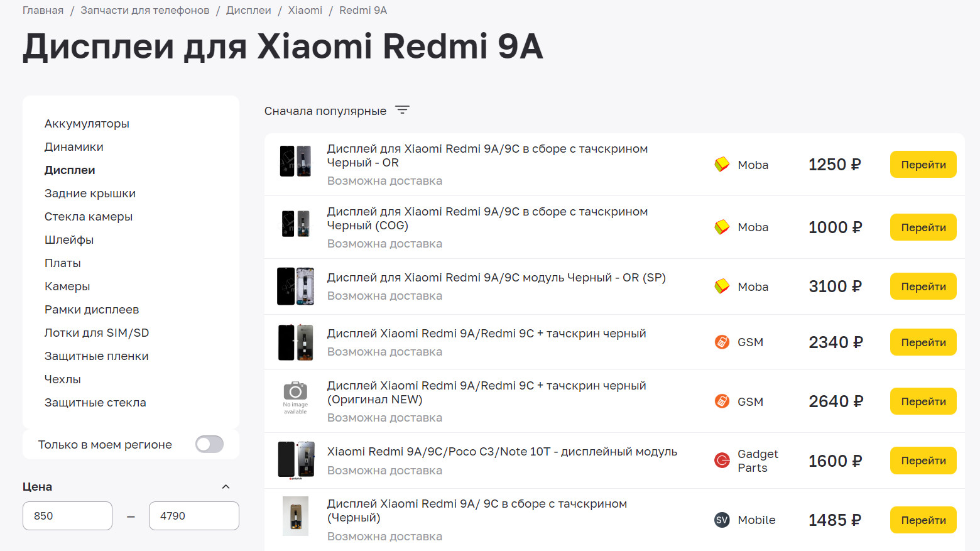The height and width of the screenshot is (551, 980).
Task: Click Перейти for 1485 ₽ offer
Action: [923, 520]
